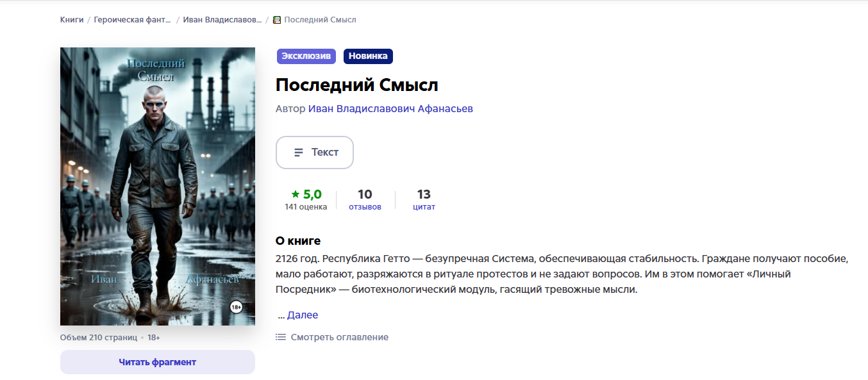Image resolution: width=868 pixels, height=380 pixels.
Task: Click the Последний Смысл breadcrumb text
Action: (x=320, y=20)
